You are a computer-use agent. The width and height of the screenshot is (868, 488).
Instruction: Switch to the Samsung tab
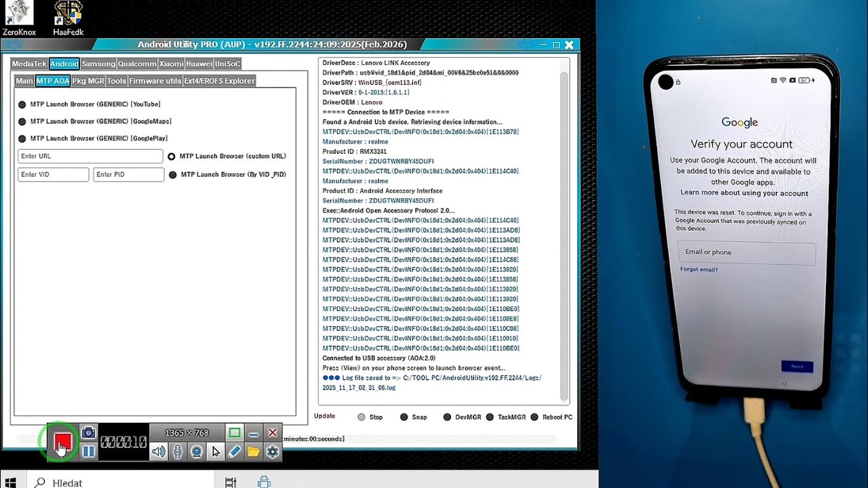(x=98, y=64)
